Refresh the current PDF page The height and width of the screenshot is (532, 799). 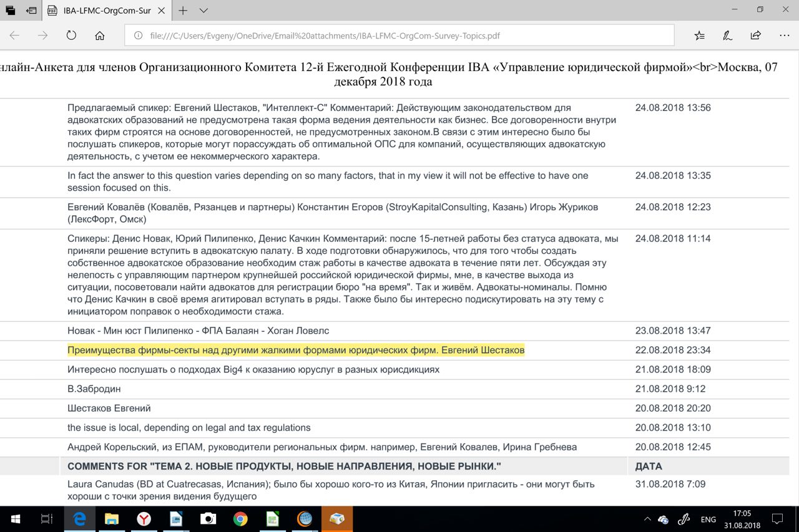(x=71, y=36)
